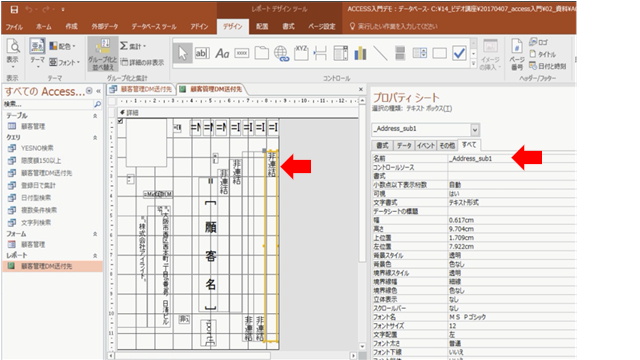Pick the Hyperlink control tool

pyautogui.click(x=281, y=53)
